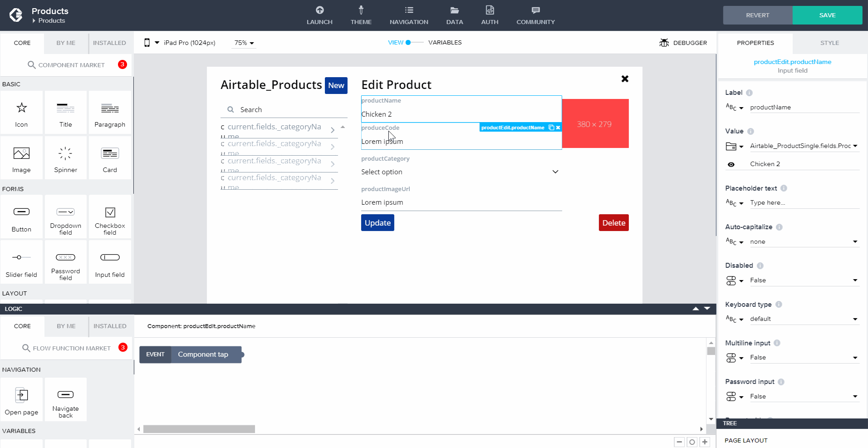Open the Debugger

(x=683, y=43)
